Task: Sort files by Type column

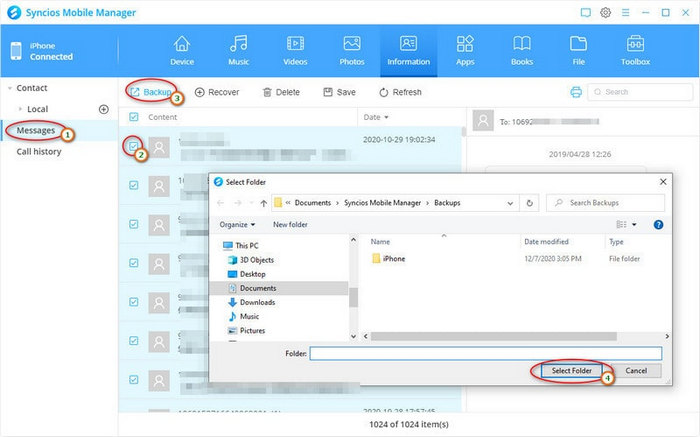Action: (616, 241)
